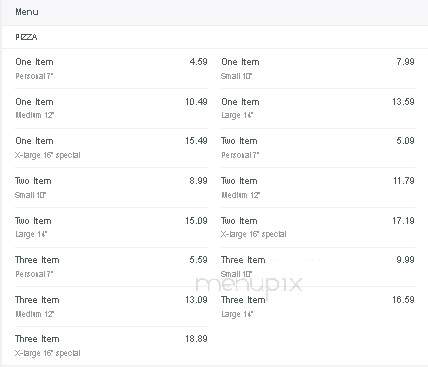This screenshot has width=428, height=367.
Task: Choose Three Item Large 14" for 16.59
Action: point(318,307)
